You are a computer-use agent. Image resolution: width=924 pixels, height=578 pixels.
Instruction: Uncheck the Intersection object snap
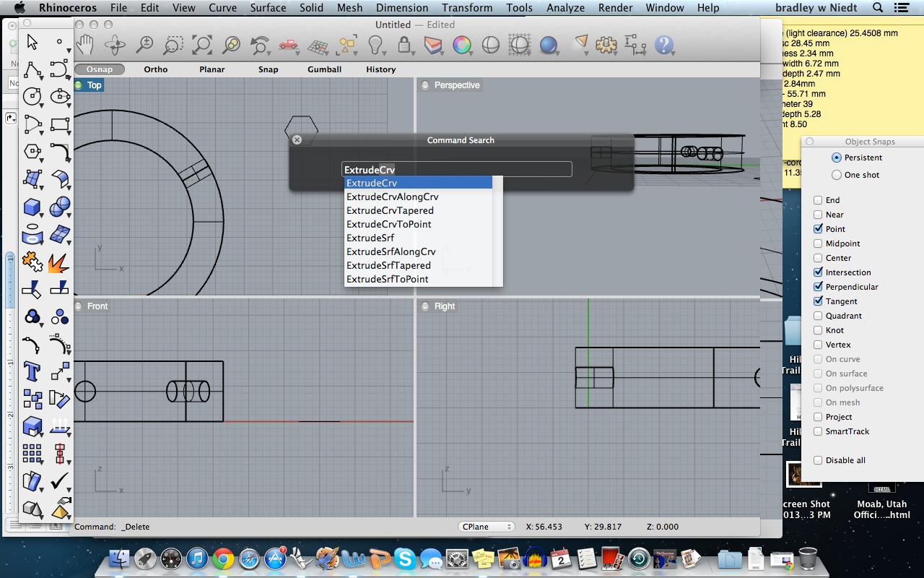tap(818, 272)
